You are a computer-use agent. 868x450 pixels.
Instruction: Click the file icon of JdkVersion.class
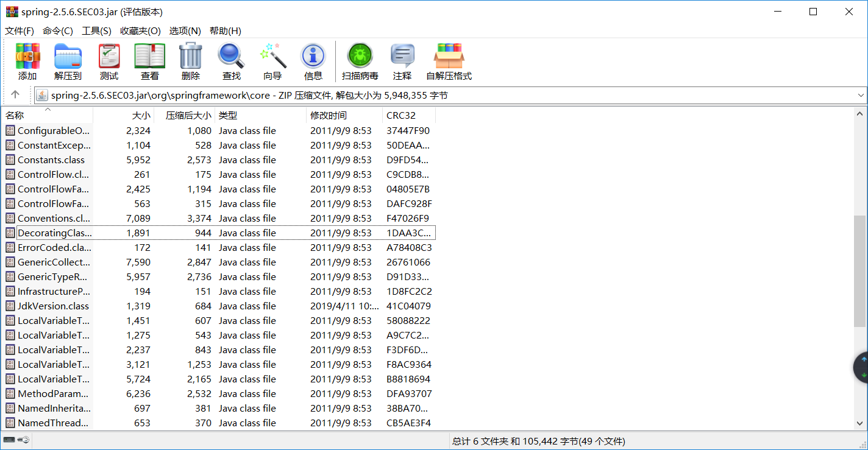point(10,306)
